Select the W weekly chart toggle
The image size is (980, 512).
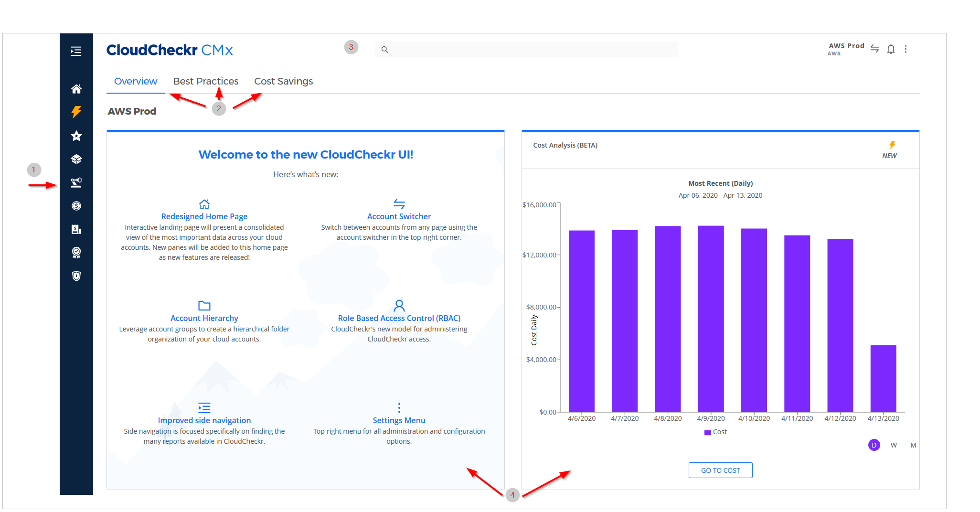tap(894, 445)
